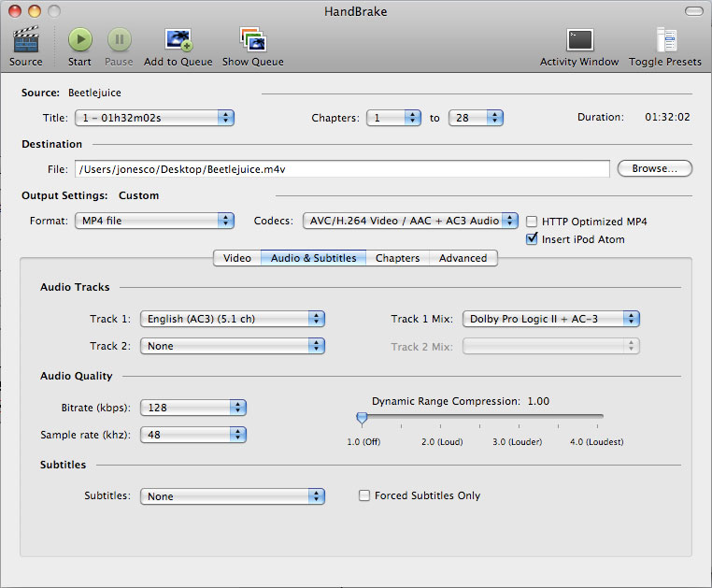Open the Subtitles dropdown set to None
The height and width of the screenshot is (588, 712).
(x=233, y=496)
